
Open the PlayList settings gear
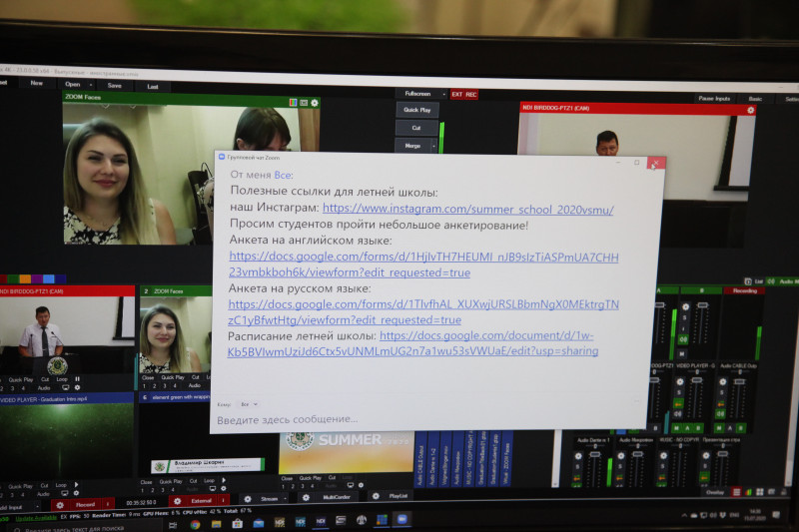pos(376,496)
